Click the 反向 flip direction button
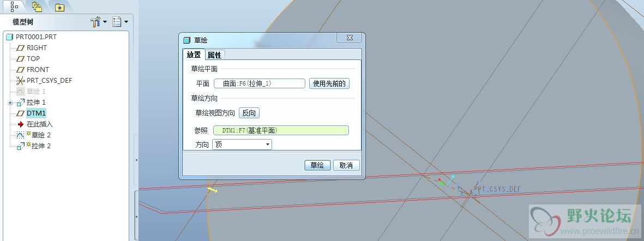The width and height of the screenshot is (644, 241). [x=249, y=113]
